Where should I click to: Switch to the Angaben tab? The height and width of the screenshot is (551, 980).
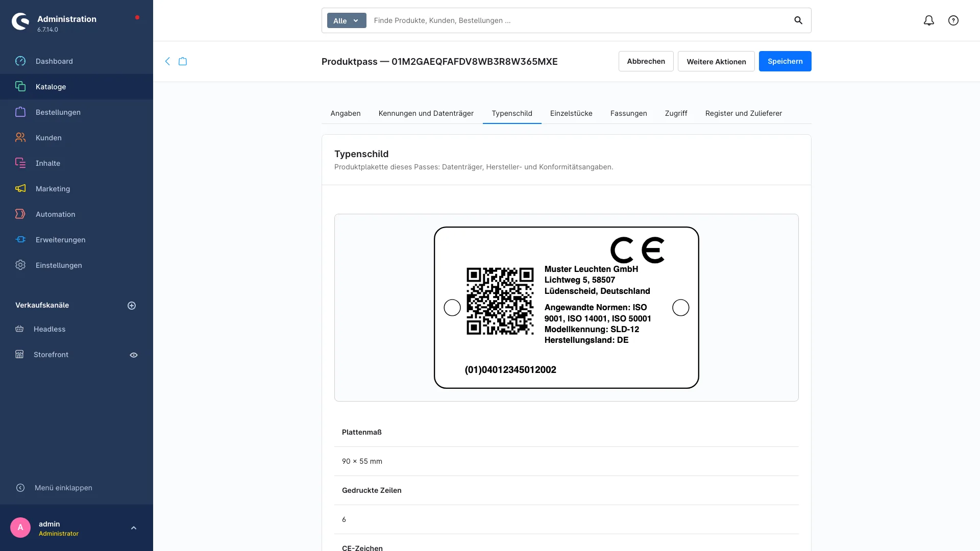tap(346, 113)
